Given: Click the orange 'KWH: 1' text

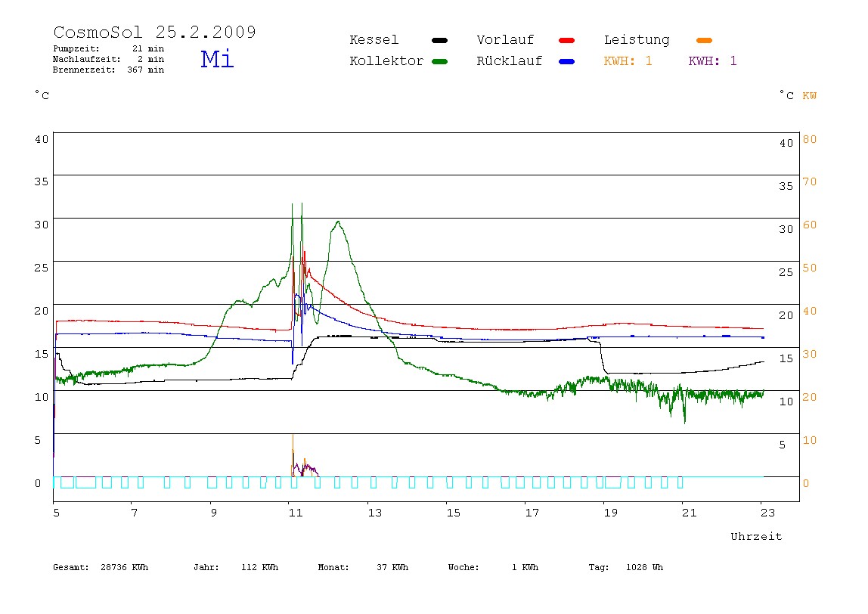Looking at the screenshot, I should 628,61.
